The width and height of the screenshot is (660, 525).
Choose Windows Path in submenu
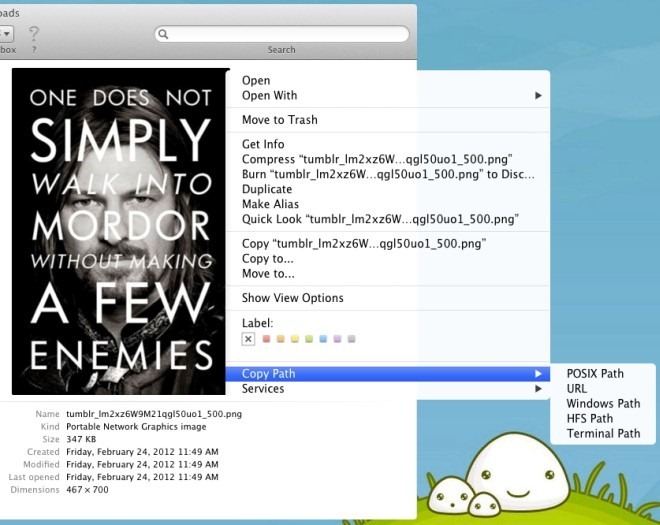(x=603, y=404)
